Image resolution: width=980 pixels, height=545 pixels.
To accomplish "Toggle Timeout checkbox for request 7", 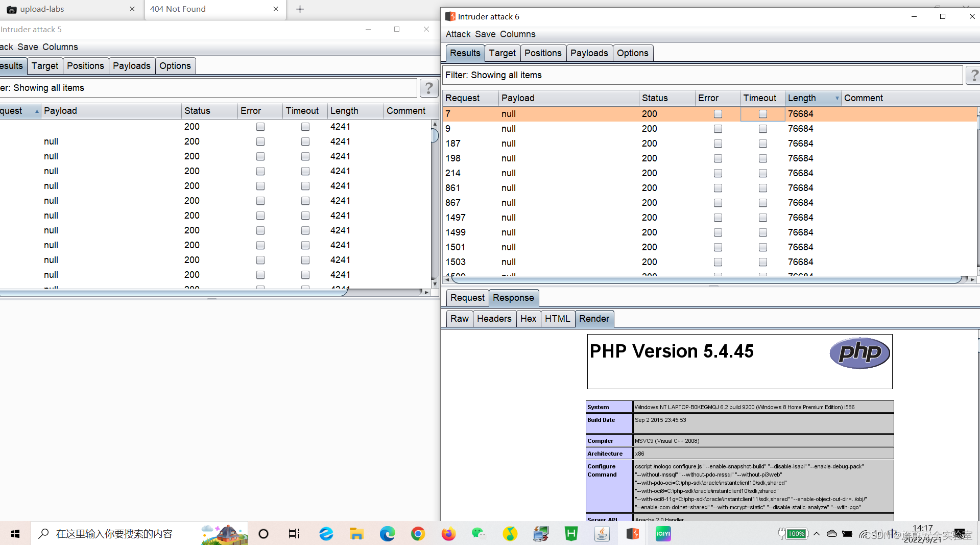I will pyautogui.click(x=763, y=114).
